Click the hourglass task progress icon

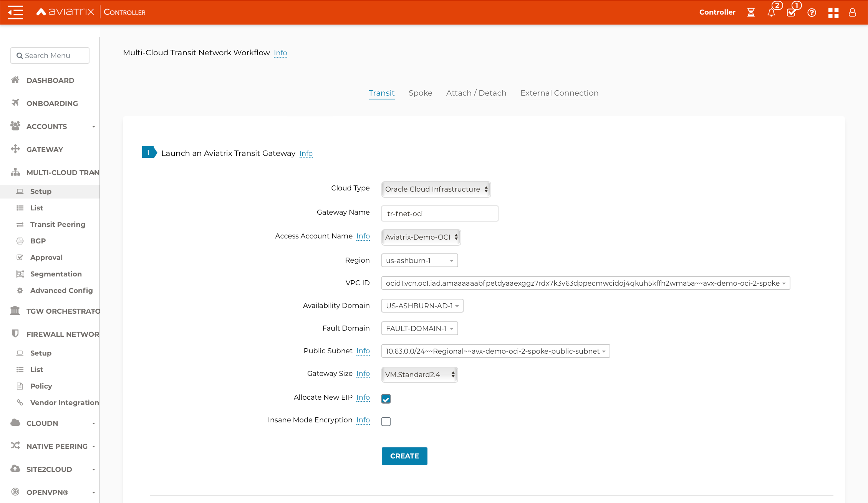751,12
